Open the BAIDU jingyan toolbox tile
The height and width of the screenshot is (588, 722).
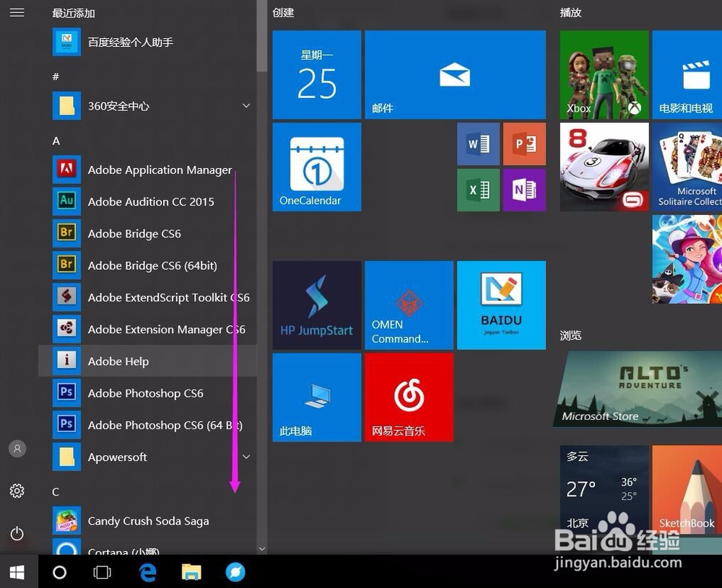(502, 305)
